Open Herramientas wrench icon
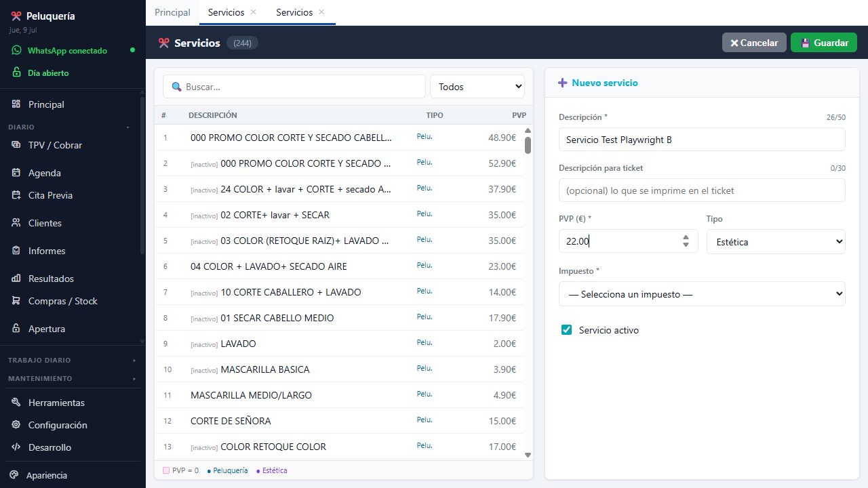This screenshot has height=488, width=868. (x=16, y=403)
